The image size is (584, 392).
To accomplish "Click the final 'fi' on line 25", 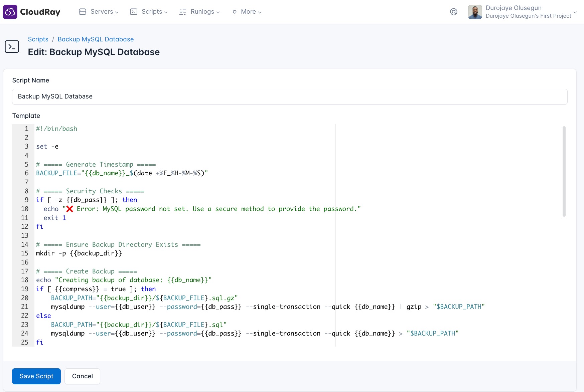I will pos(40,342).
